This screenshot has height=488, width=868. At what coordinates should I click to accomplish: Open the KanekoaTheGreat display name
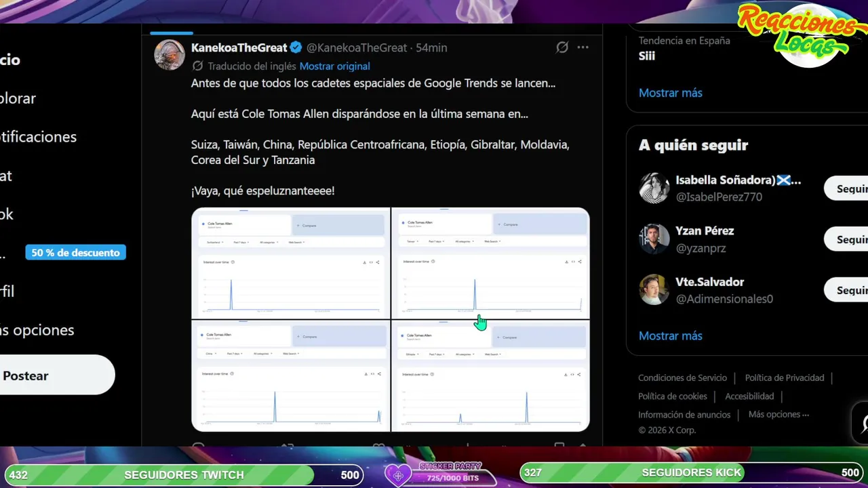tap(239, 47)
